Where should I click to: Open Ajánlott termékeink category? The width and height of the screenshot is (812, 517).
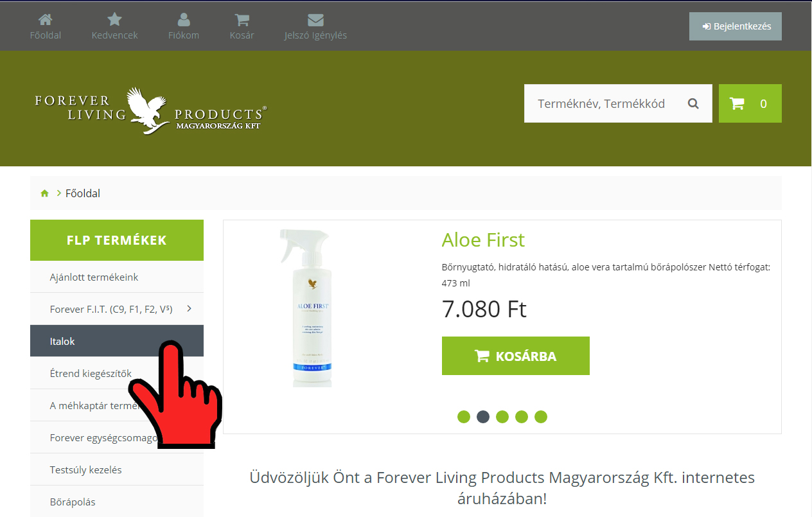(117, 277)
